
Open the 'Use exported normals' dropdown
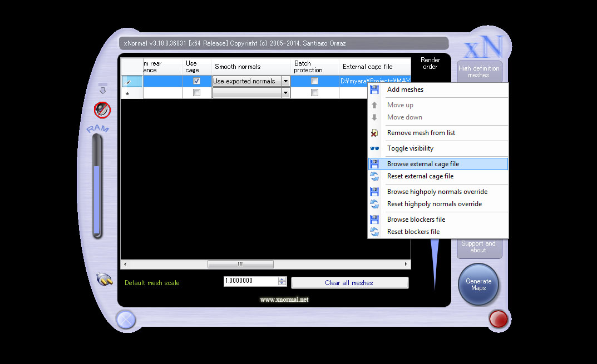tap(285, 81)
